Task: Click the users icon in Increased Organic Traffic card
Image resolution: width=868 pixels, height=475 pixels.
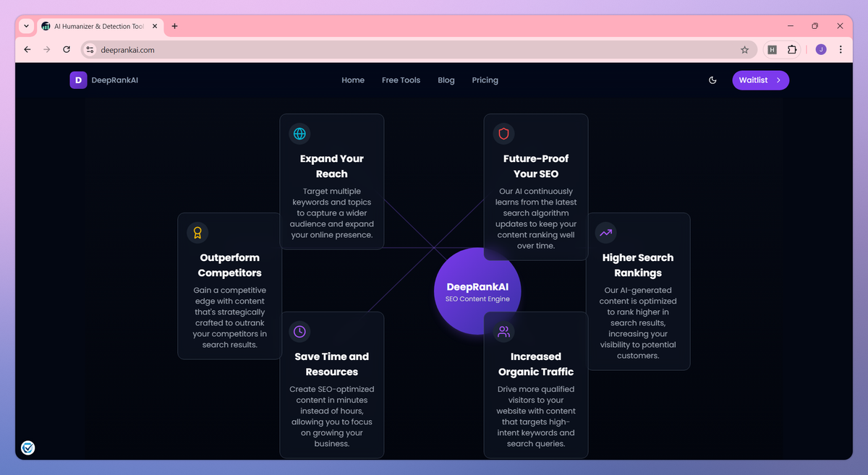Action: (503, 332)
